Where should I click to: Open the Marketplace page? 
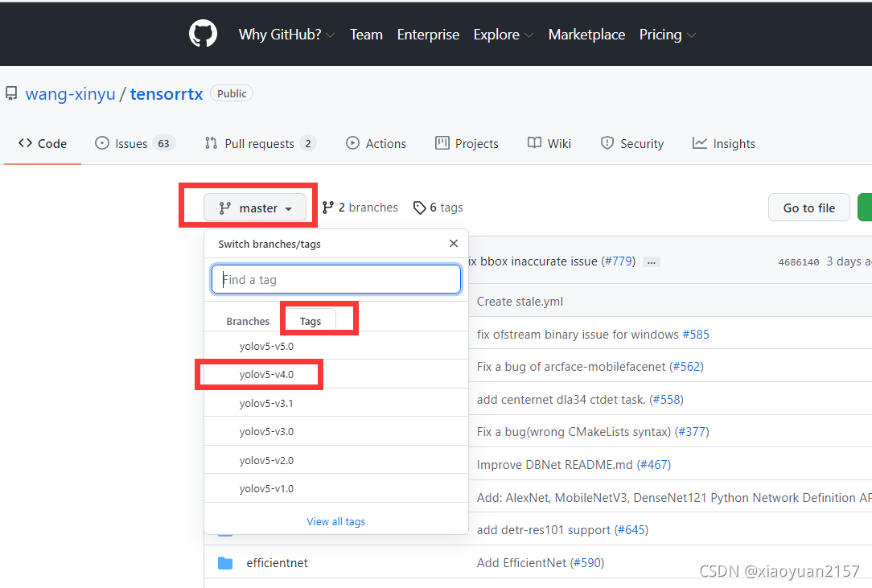pos(586,35)
